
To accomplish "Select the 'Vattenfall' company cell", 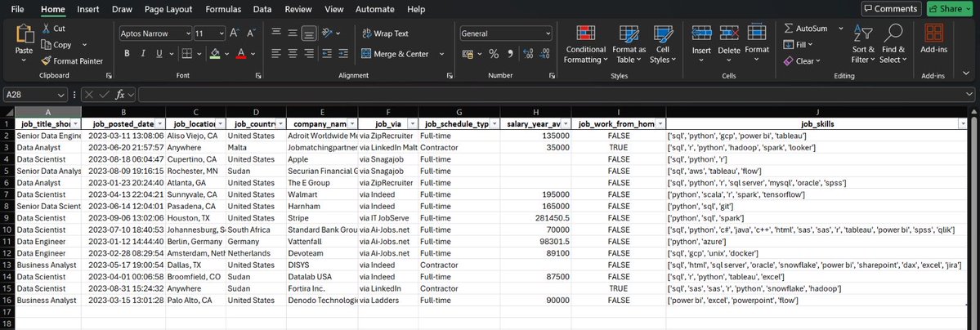I will (322, 243).
